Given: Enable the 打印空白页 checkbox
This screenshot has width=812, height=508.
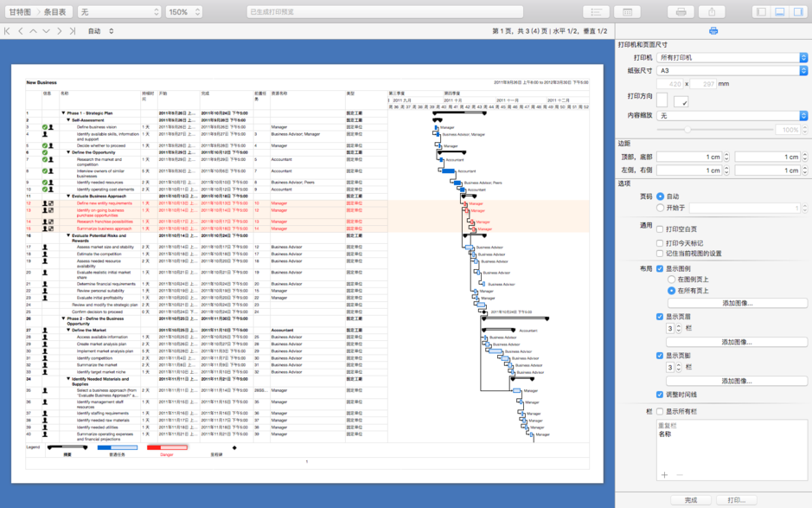Looking at the screenshot, I should (660, 228).
